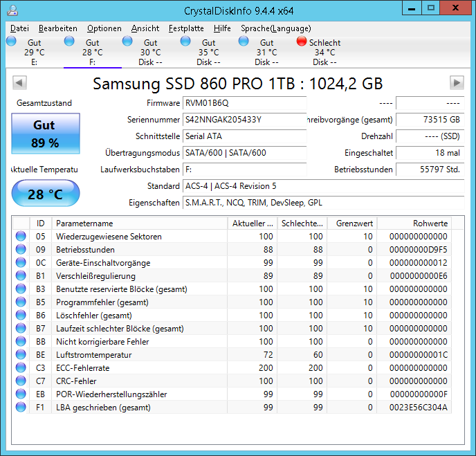Click the red Schlecht status indicator
Image resolution: width=476 pixels, height=456 pixels.
point(302,41)
